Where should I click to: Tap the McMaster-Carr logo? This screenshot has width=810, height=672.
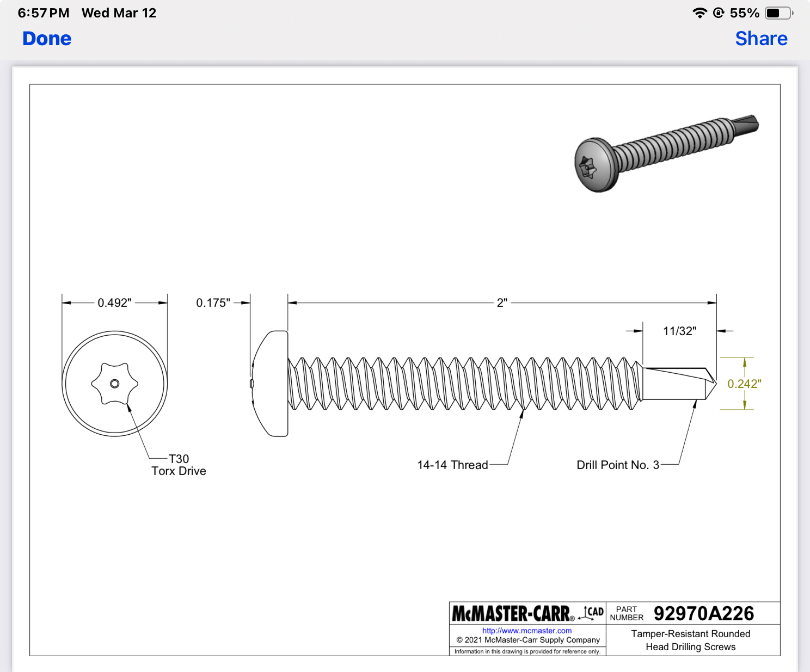[512, 614]
